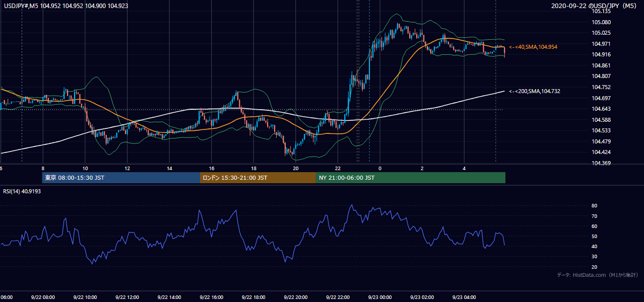Click price axis value 105.135
This screenshot has height=302, width=644.
pos(602,11)
